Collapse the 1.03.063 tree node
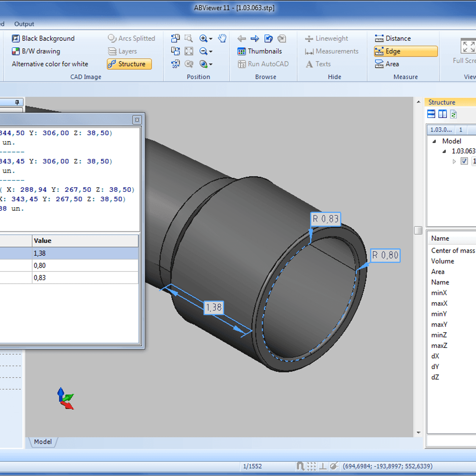Image resolution: width=476 pixels, height=476 pixels. click(444, 151)
